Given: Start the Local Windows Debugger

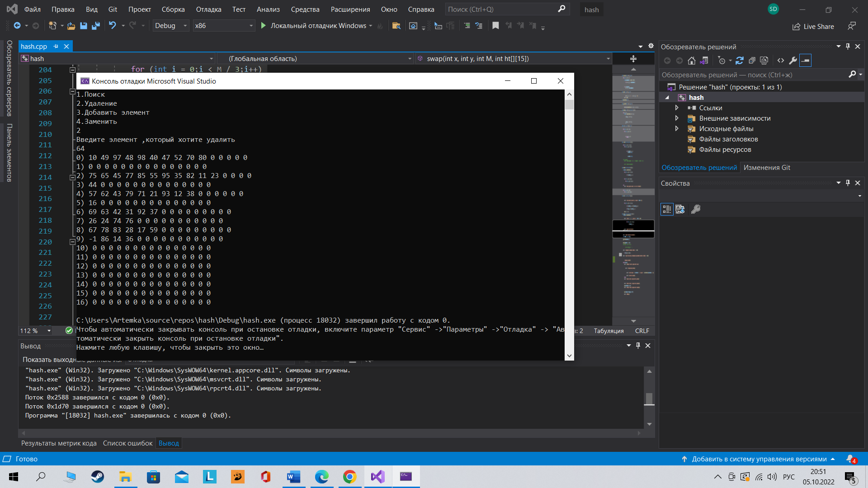Looking at the screenshot, I should (x=316, y=26).
